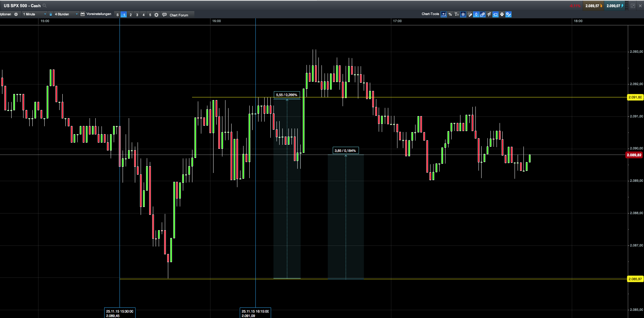Open the search magnifier next to US SPX 500
Screen dimensions: 644x318
pos(44,5)
